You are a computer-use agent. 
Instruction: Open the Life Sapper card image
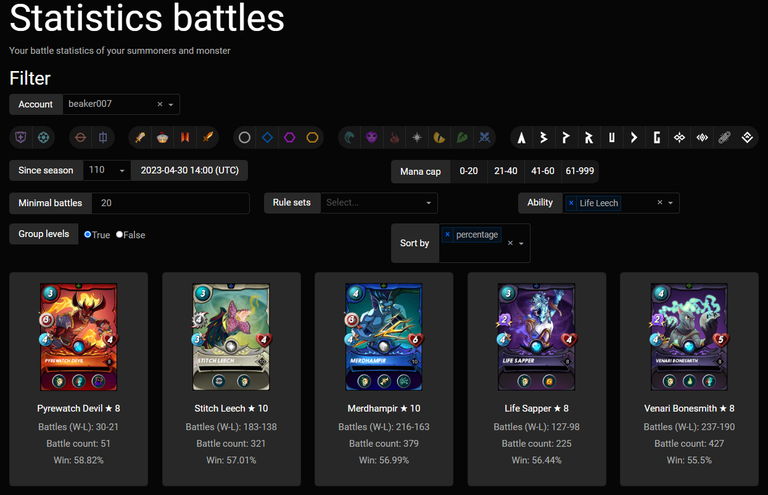point(537,337)
